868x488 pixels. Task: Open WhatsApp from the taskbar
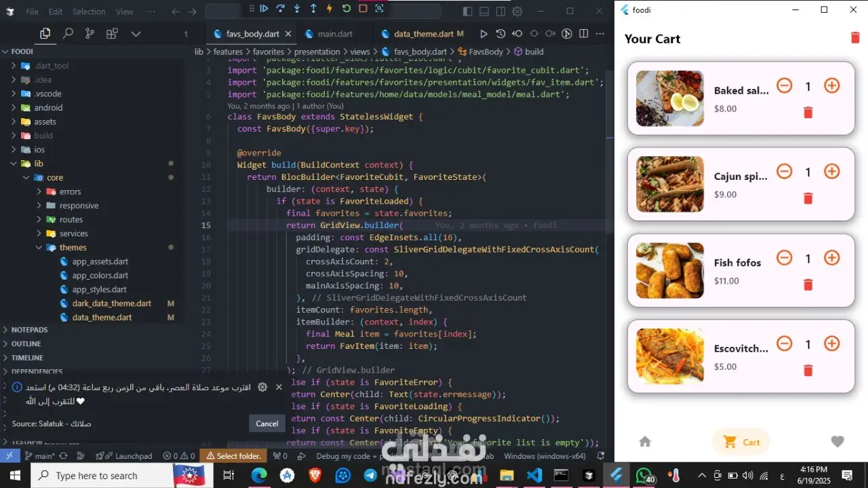pos(644,475)
